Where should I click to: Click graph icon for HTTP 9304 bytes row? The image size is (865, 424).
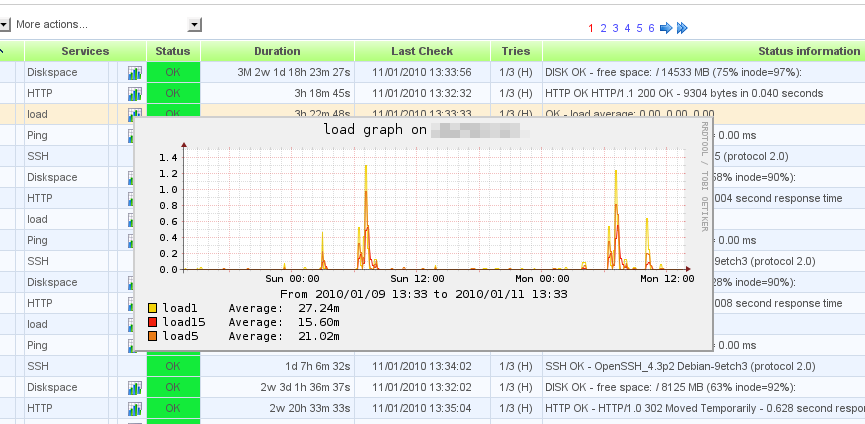[x=135, y=93]
